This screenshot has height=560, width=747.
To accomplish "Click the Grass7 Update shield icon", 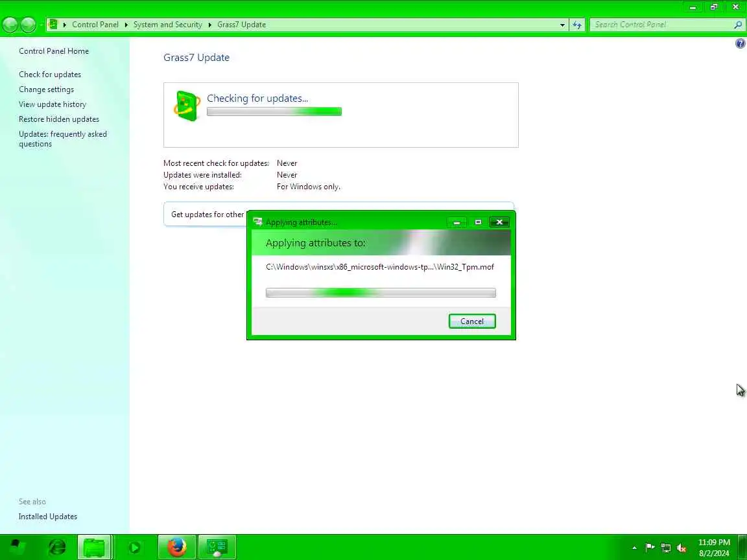I will [187, 106].
